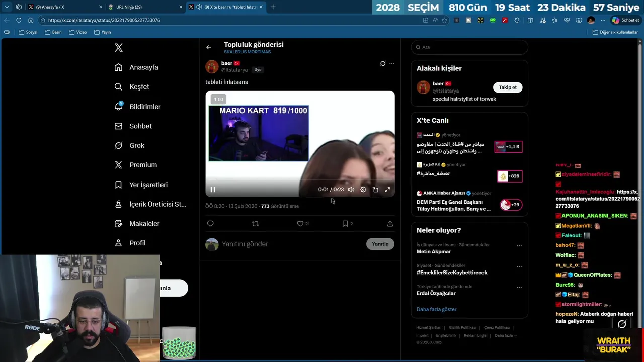The image size is (644, 362).
Task: Go back with the post arrow
Action: (x=208, y=47)
